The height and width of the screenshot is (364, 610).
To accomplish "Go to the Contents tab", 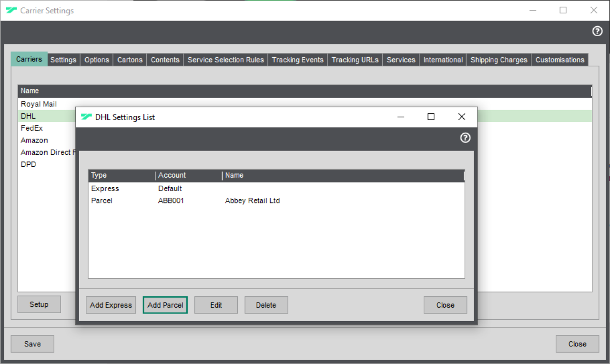I will tap(165, 60).
